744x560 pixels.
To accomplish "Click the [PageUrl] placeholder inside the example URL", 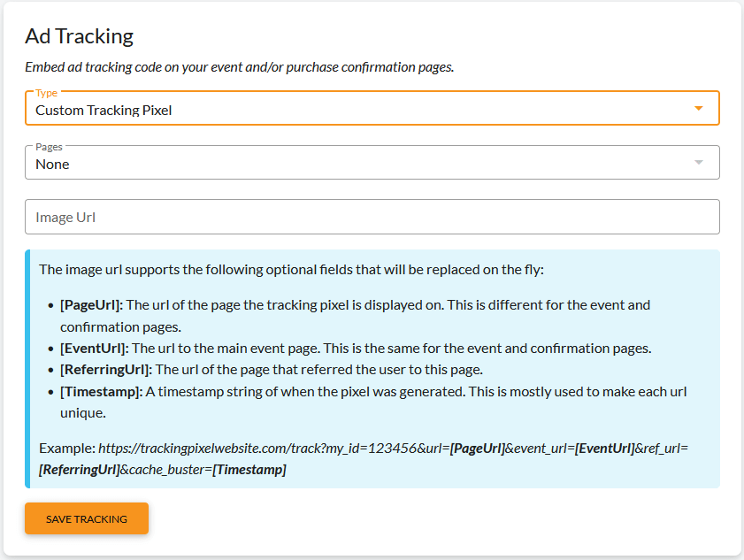I will 478,449.
